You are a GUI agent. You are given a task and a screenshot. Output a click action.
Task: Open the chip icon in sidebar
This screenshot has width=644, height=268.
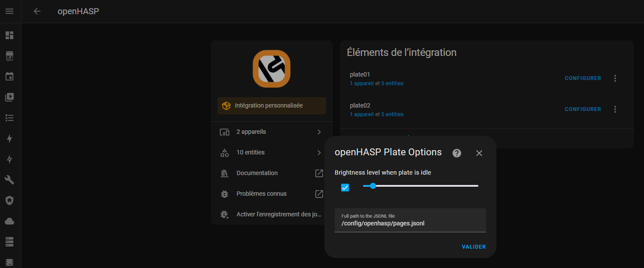(x=9, y=262)
